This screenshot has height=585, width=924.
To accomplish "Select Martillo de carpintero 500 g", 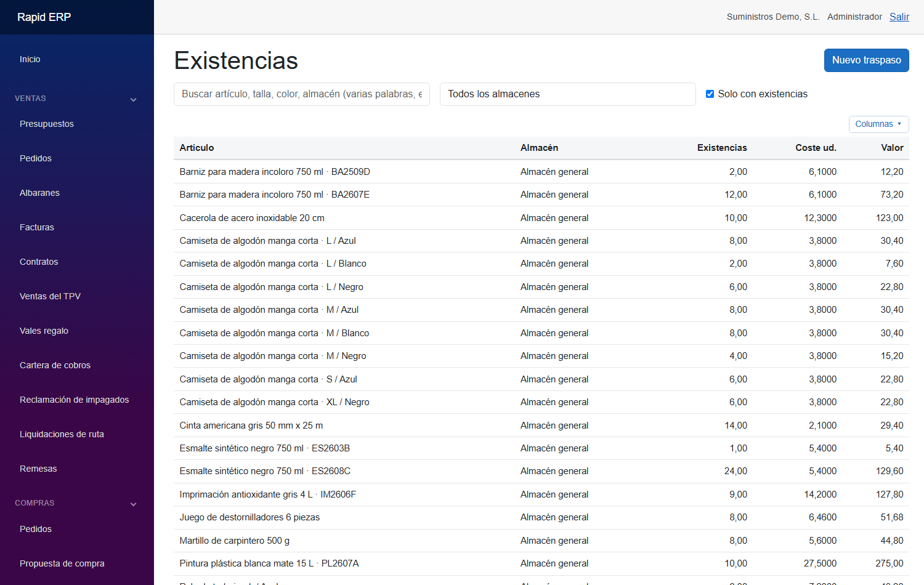I will pos(541,541).
